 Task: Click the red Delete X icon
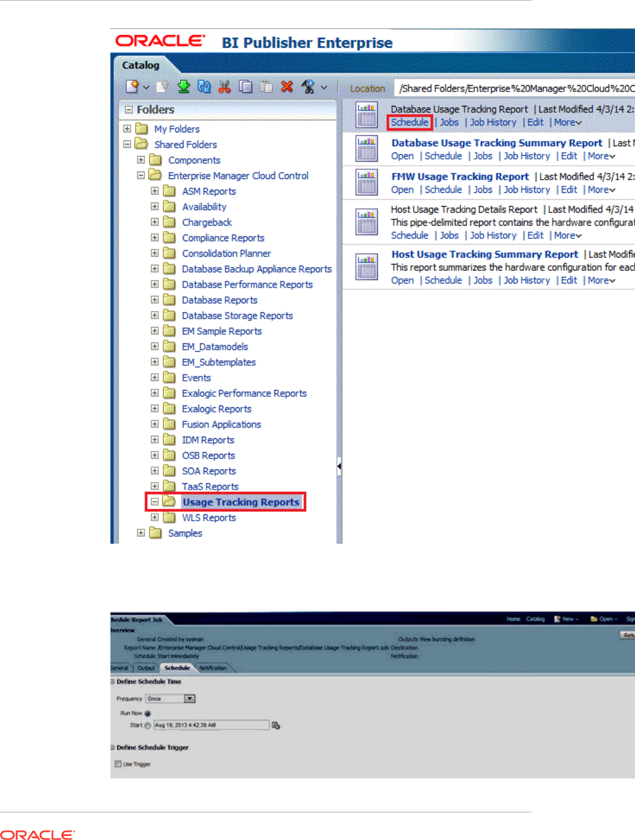point(286,86)
